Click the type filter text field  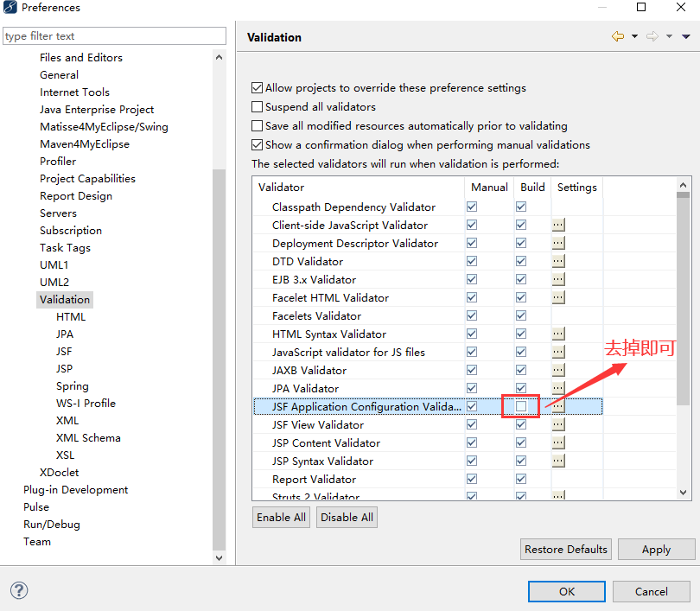[x=114, y=35]
